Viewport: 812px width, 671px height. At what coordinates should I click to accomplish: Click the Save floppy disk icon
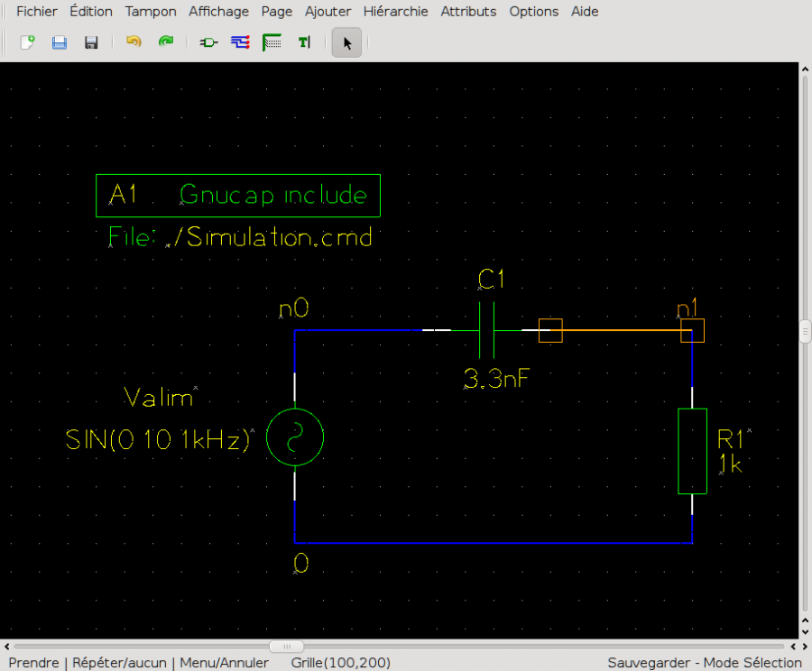click(x=91, y=41)
